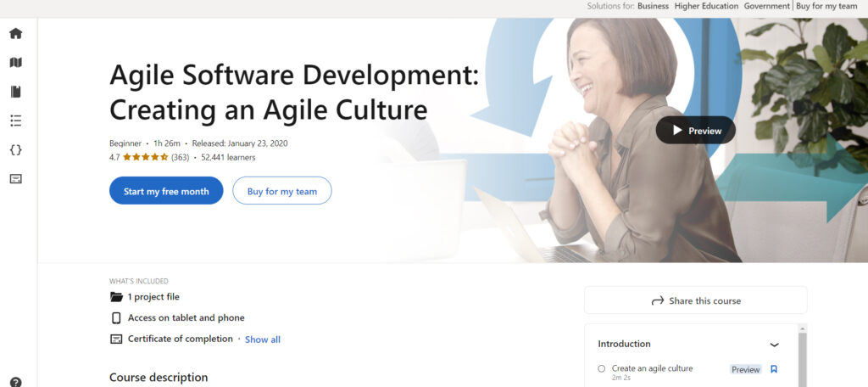Play the course Preview video
Image resolution: width=868 pixels, height=387 pixels.
[x=696, y=131]
